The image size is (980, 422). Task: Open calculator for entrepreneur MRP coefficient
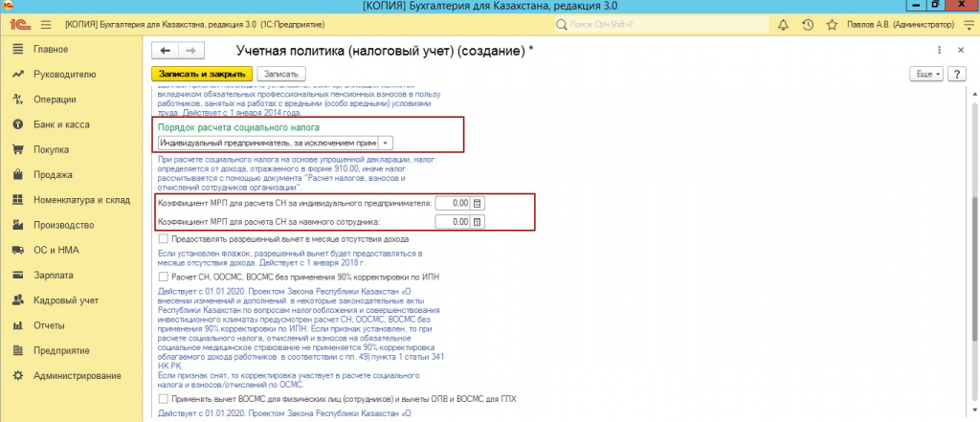pos(477,203)
